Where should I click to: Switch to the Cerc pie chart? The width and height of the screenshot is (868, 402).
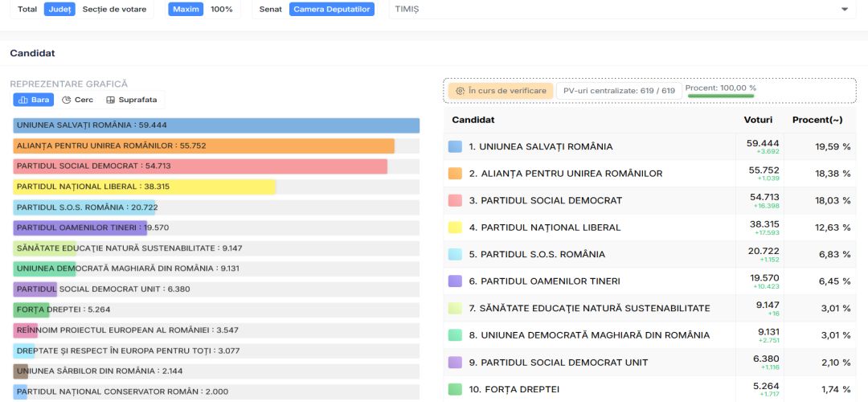tap(77, 100)
